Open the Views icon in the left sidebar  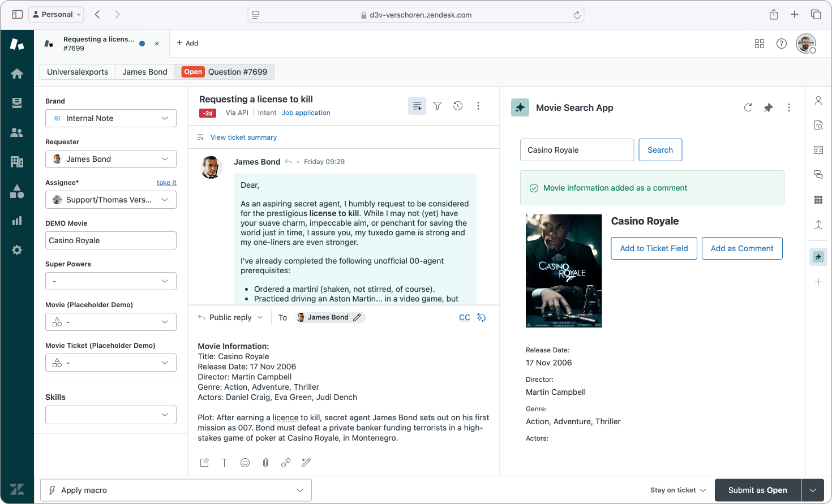point(17,102)
